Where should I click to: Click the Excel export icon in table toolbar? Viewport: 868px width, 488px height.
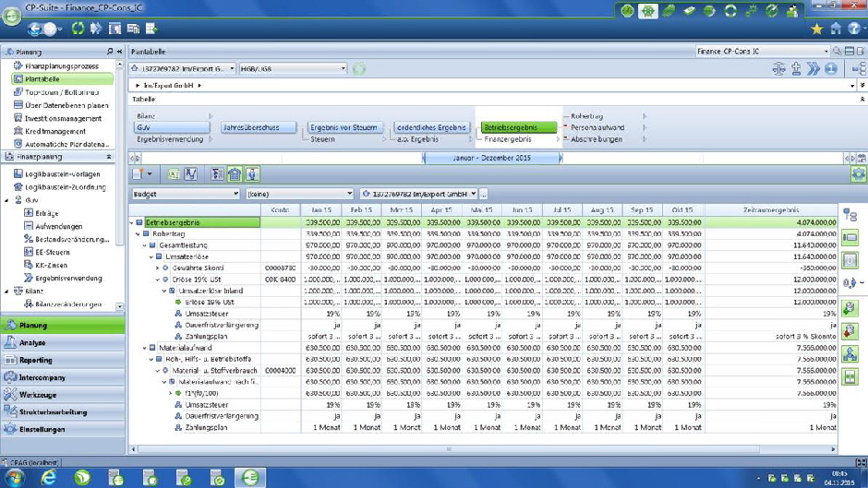174,174
